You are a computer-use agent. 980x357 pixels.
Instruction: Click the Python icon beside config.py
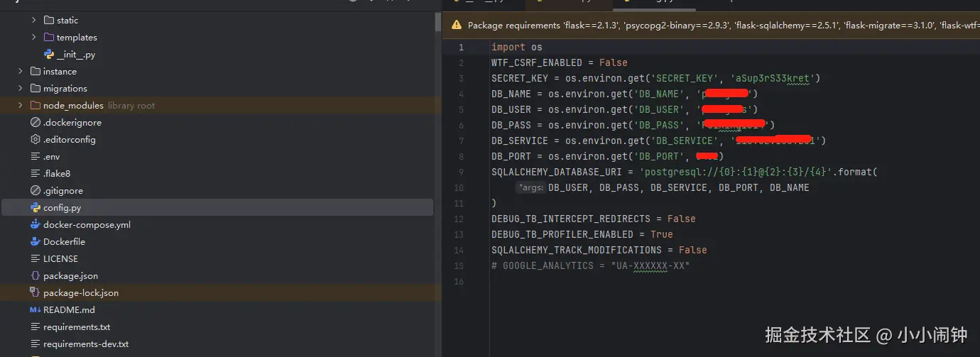click(x=36, y=208)
